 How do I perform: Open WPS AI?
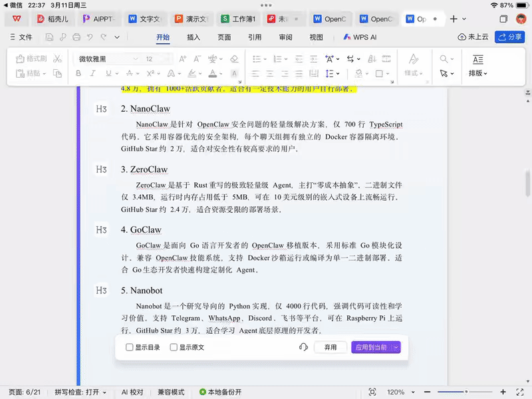pos(360,37)
